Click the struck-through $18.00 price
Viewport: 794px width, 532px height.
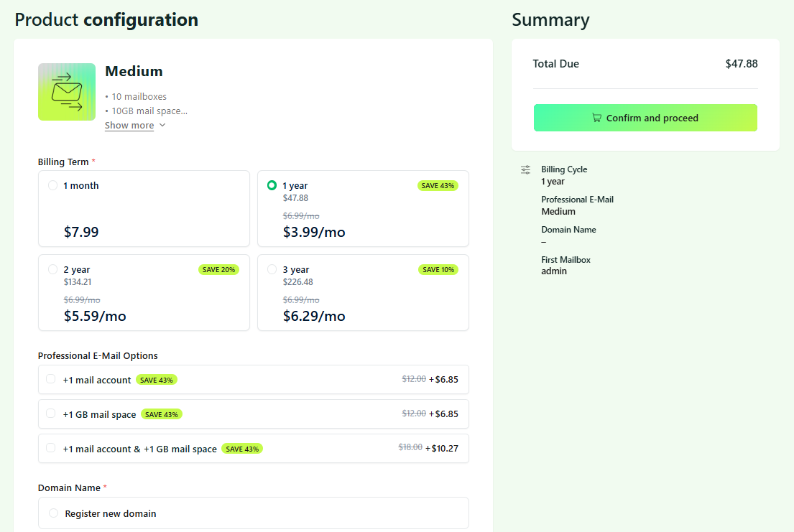point(410,447)
